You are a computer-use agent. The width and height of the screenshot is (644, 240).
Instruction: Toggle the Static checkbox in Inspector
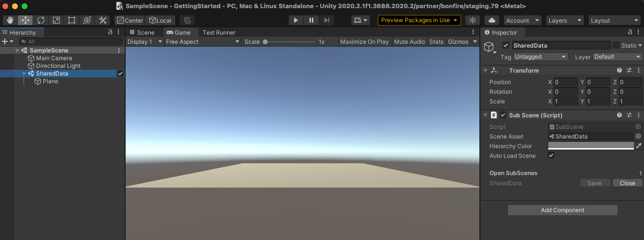[x=616, y=45]
